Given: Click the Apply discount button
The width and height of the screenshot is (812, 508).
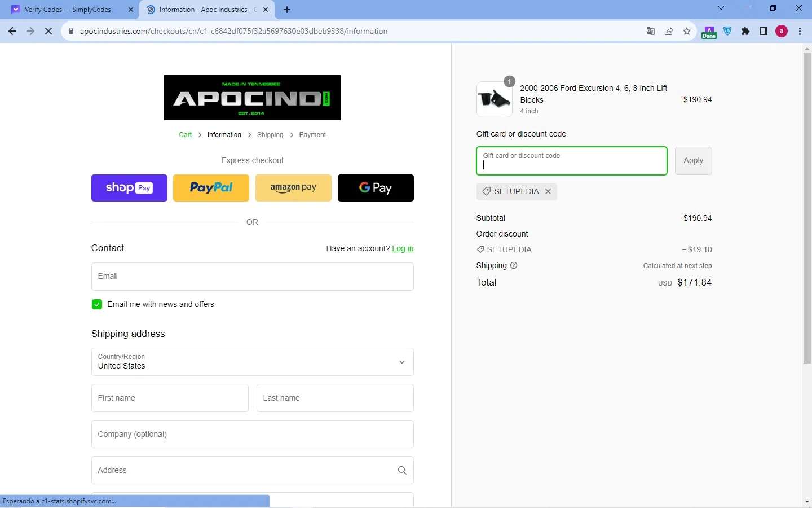Looking at the screenshot, I should (694, 161).
